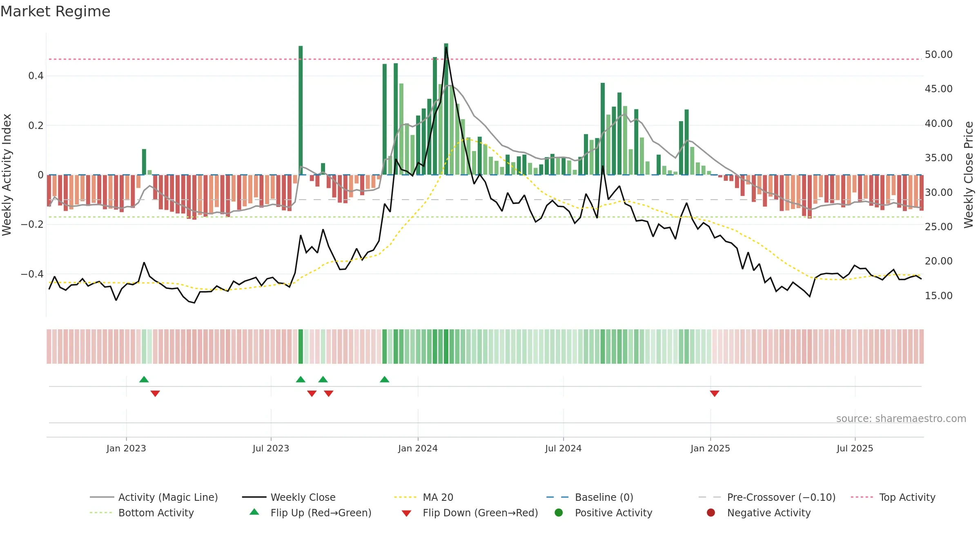
Task: Select the first flip-down triangle after Jul 2023
Action: pyautogui.click(x=312, y=393)
